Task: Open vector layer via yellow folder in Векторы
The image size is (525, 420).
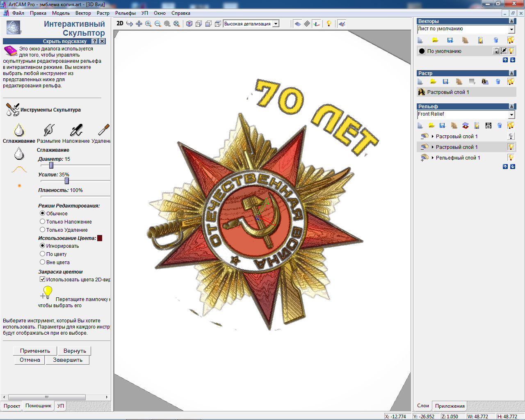Action: [x=435, y=40]
